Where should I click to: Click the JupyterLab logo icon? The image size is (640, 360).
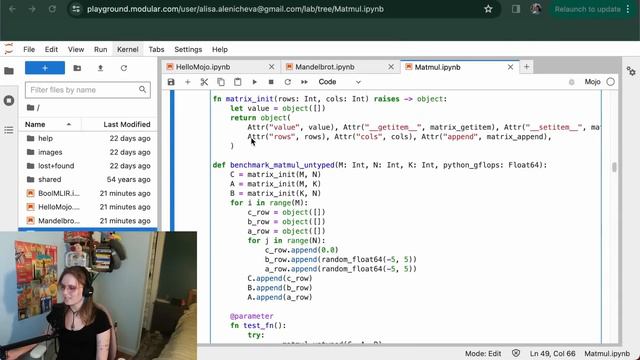[9, 49]
